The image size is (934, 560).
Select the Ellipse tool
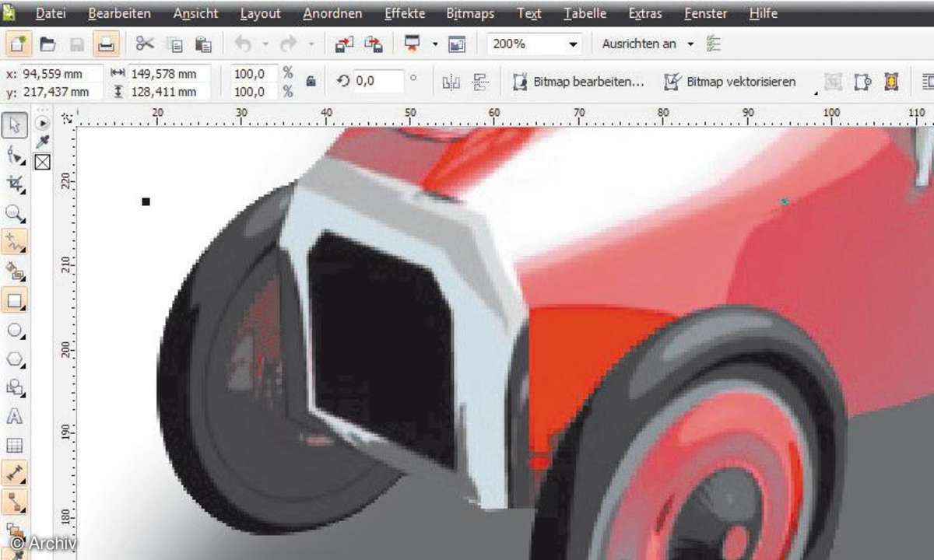(16, 330)
